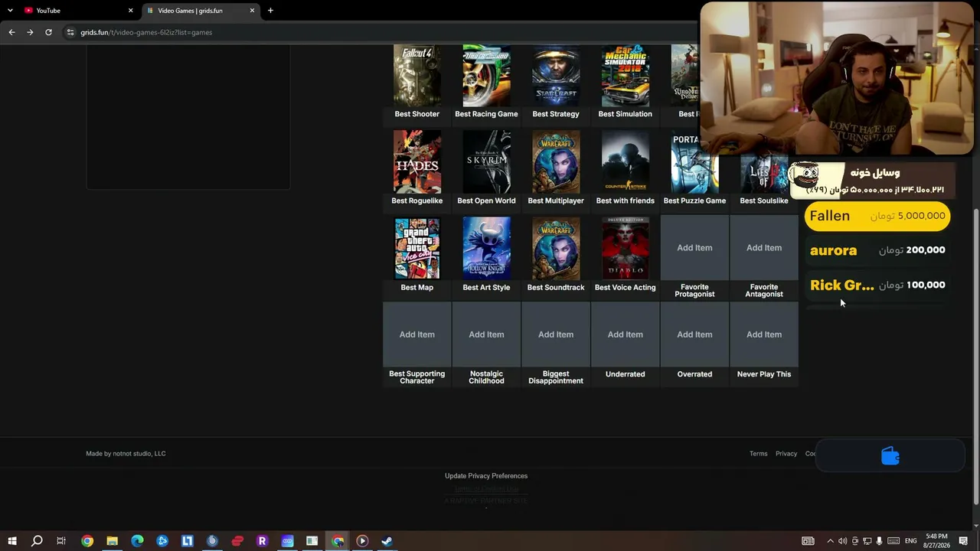980x551 pixels.
Task: Click the Fallen 5,000,000 donation entry
Action: pyautogui.click(x=877, y=216)
